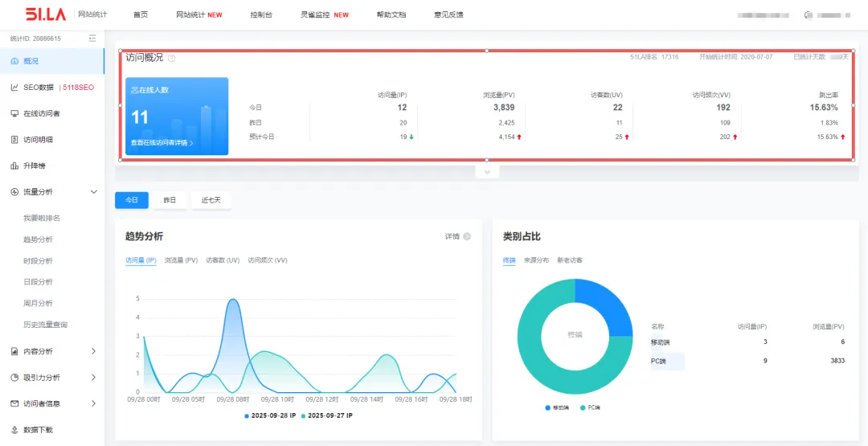
Task: Switch trend chart to 浏览量 (PV) tab
Action: [181, 260]
